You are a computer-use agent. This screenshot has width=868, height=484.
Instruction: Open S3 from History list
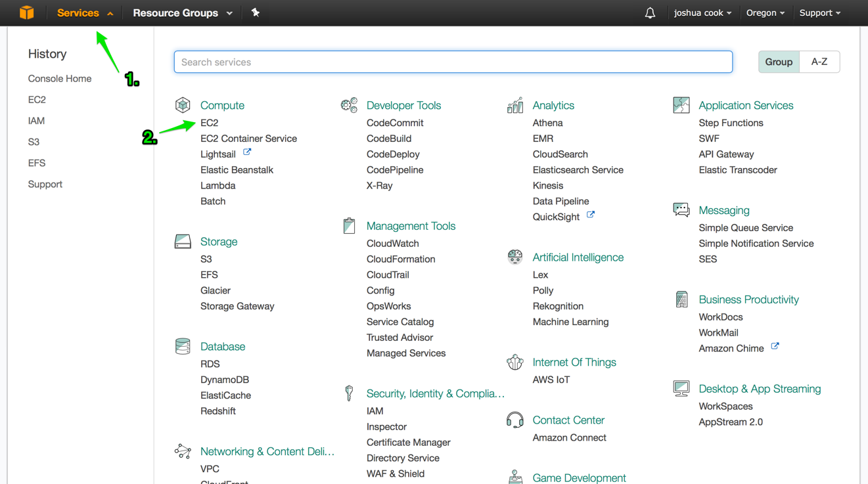(34, 141)
